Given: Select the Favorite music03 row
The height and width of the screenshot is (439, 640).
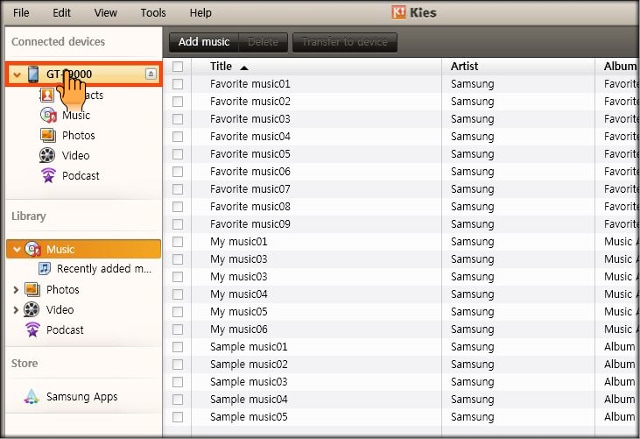Looking at the screenshot, I should click(401, 119).
